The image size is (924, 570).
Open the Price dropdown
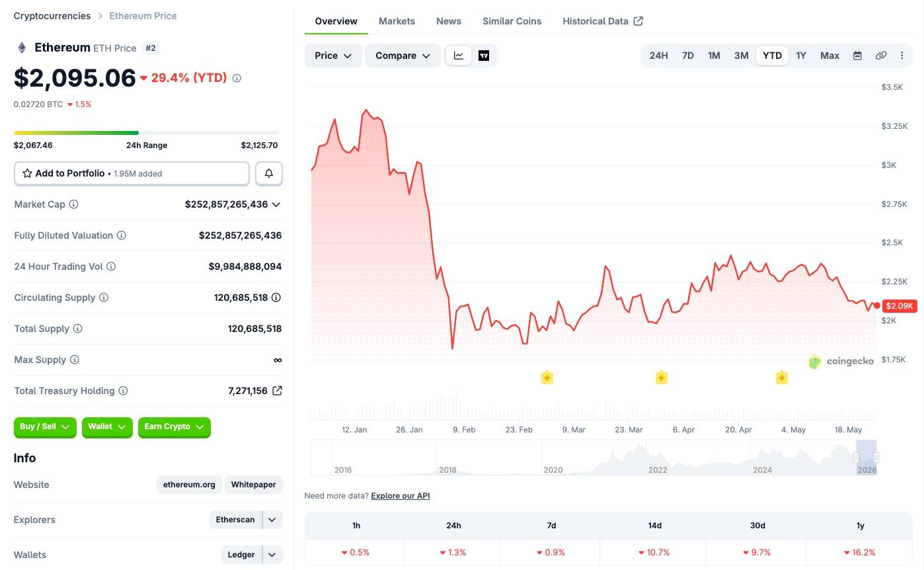point(333,56)
